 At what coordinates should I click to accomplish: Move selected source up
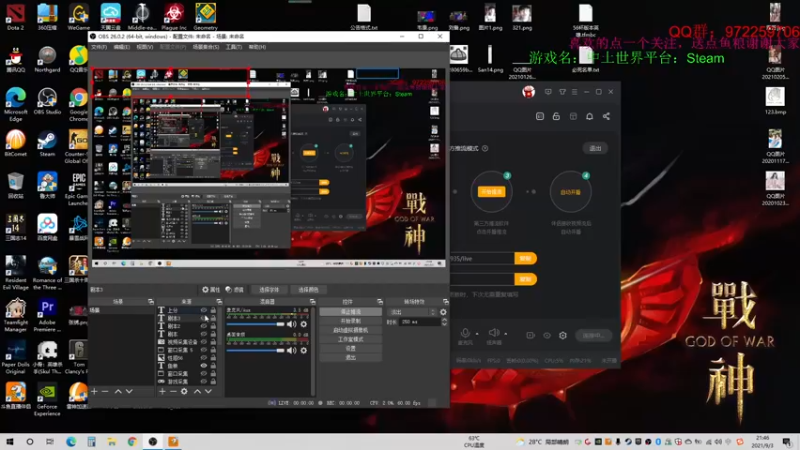click(197, 391)
